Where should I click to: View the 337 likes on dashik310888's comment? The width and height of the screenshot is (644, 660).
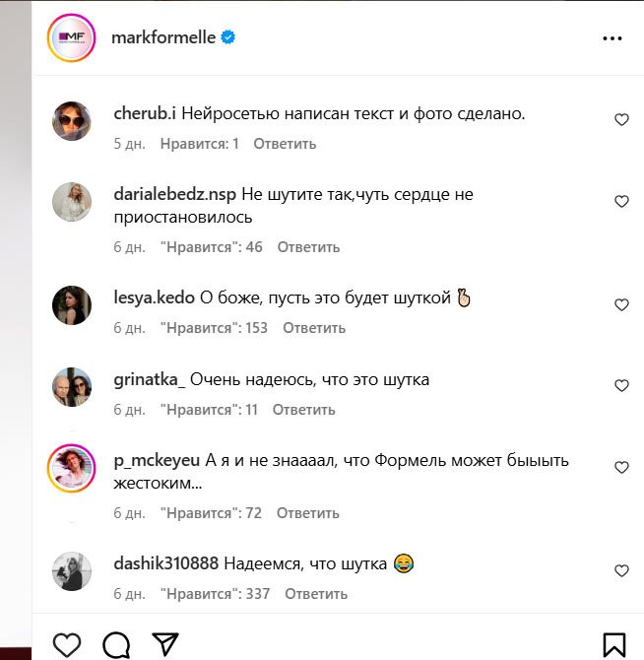click(x=215, y=594)
